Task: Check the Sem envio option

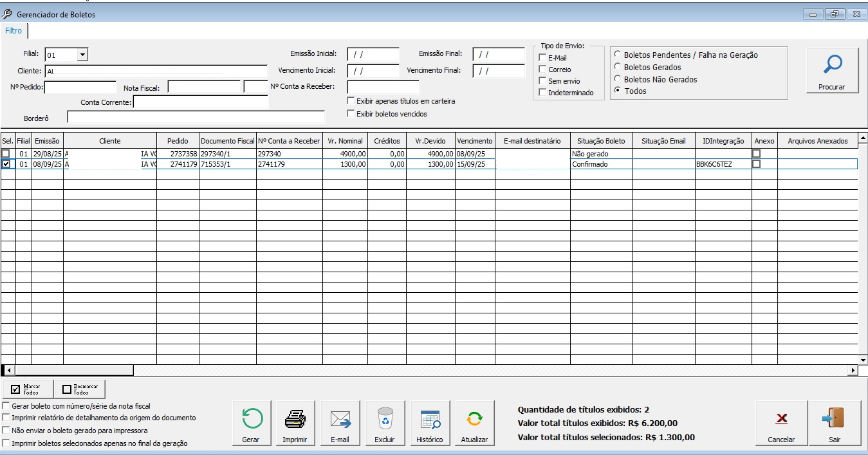Action: (542, 81)
